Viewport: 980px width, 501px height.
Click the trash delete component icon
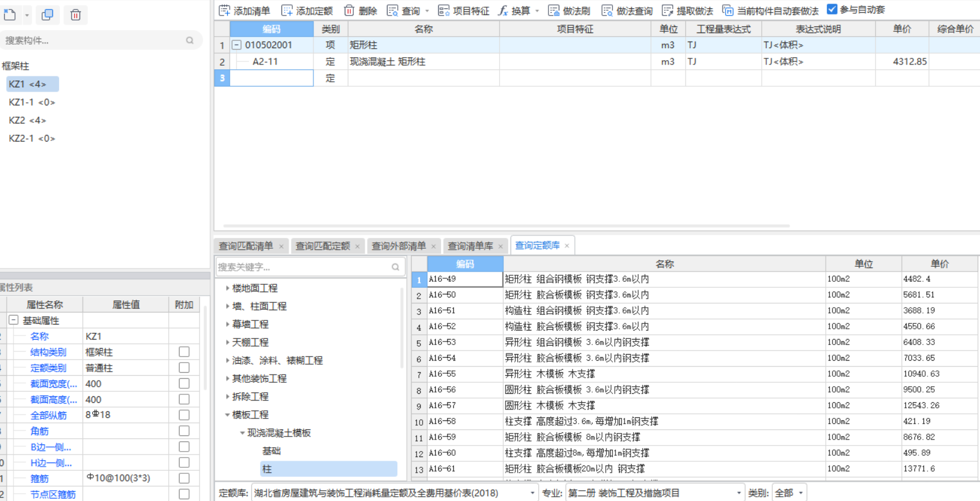coord(75,14)
